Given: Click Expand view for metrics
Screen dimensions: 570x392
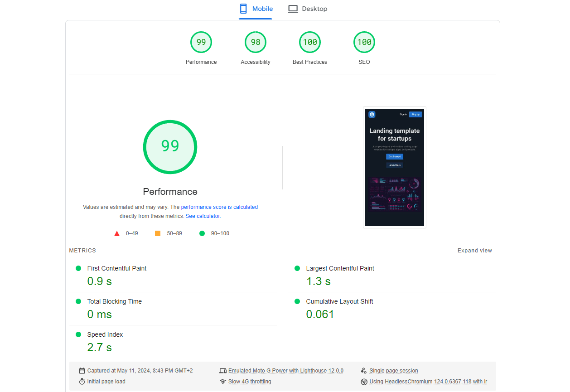Looking at the screenshot, I should point(474,251).
